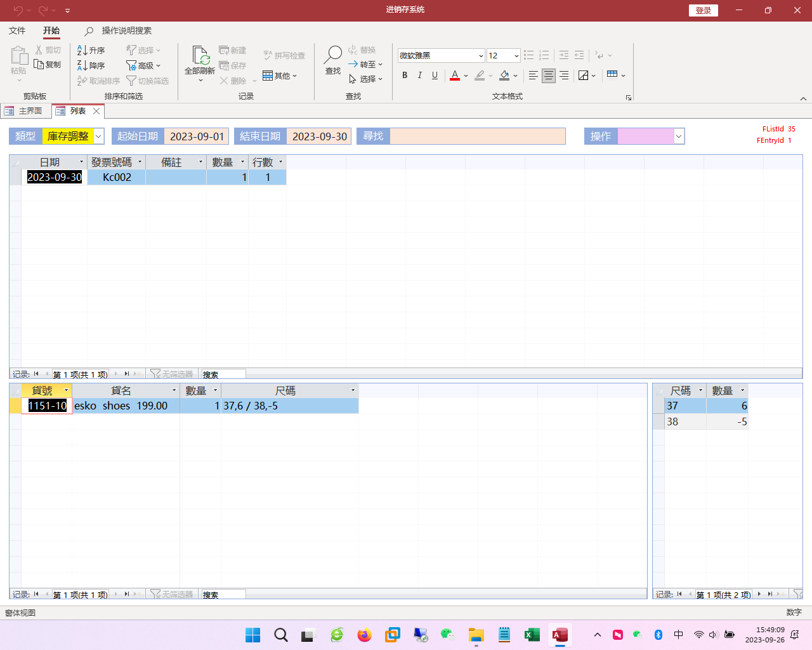Image resolution: width=812 pixels, height=650 pixels.
Task: Expand the 類型 combo box dropdown
Action: click(x=98, y=136)
